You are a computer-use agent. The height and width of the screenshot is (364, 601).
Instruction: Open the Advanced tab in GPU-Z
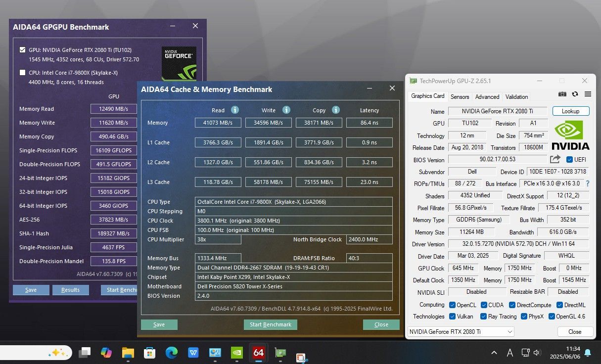point(487,97)
